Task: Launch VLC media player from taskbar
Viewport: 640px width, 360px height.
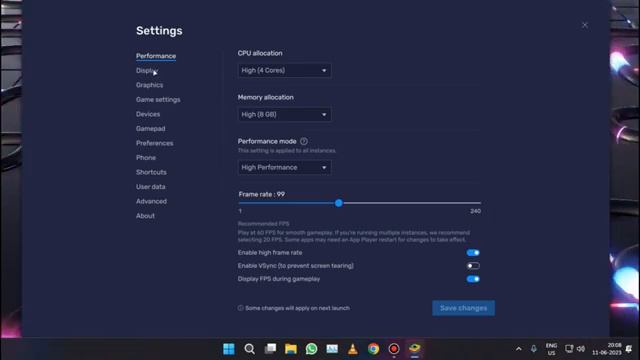Action: click(353, 349)
